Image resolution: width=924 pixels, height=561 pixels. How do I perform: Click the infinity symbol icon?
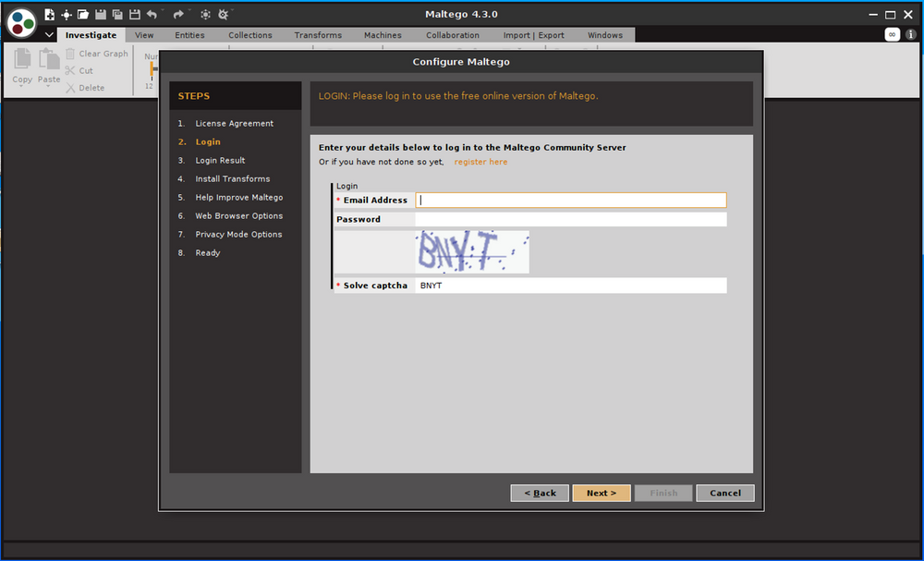click(893, 34)
